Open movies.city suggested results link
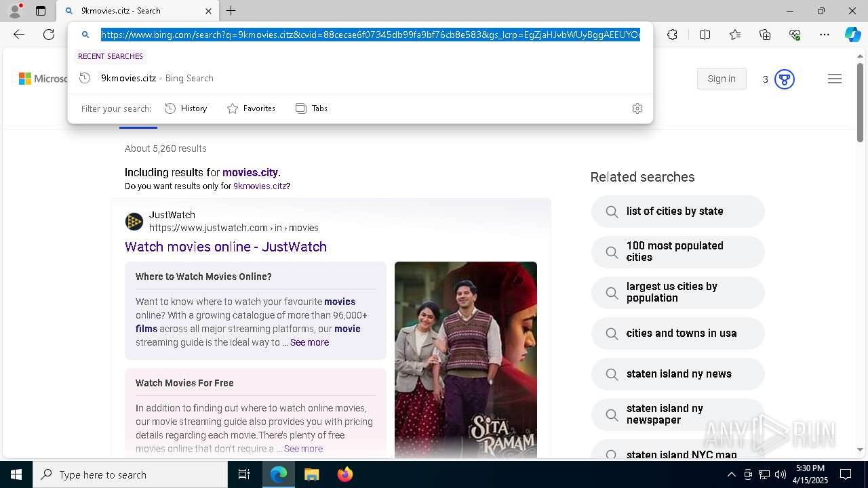 (x=250, y=172)
